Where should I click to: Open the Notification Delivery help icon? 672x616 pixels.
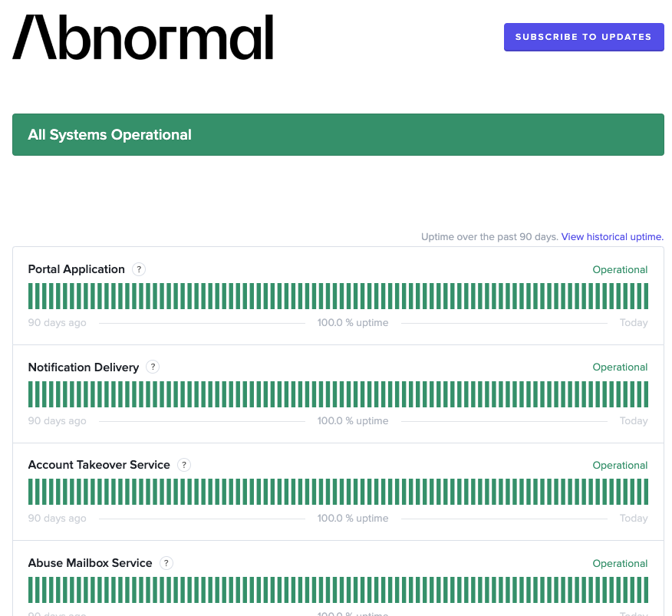coord(153,367)
